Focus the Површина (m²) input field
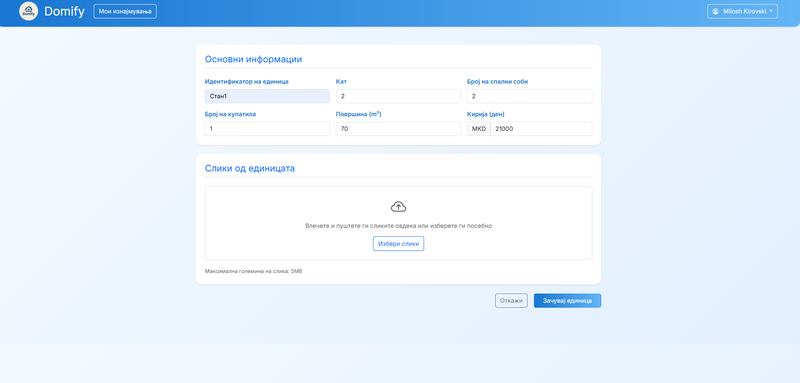This screenshot has height=383, width=800. pos(398,129)
